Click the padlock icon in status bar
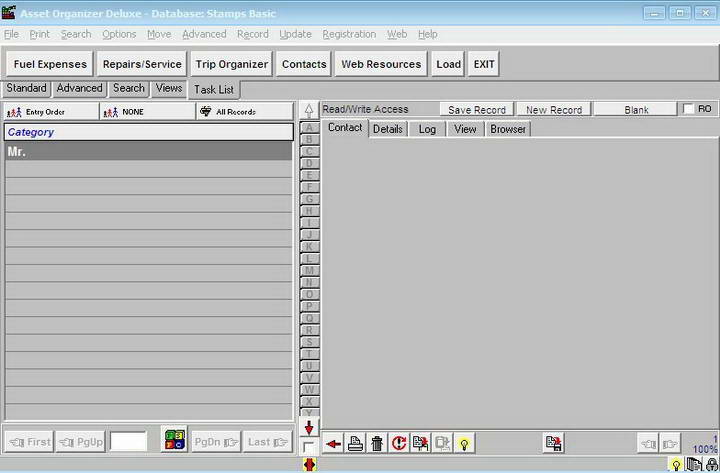The height and width of the screenshot is (473, 720). pos(712,465)
